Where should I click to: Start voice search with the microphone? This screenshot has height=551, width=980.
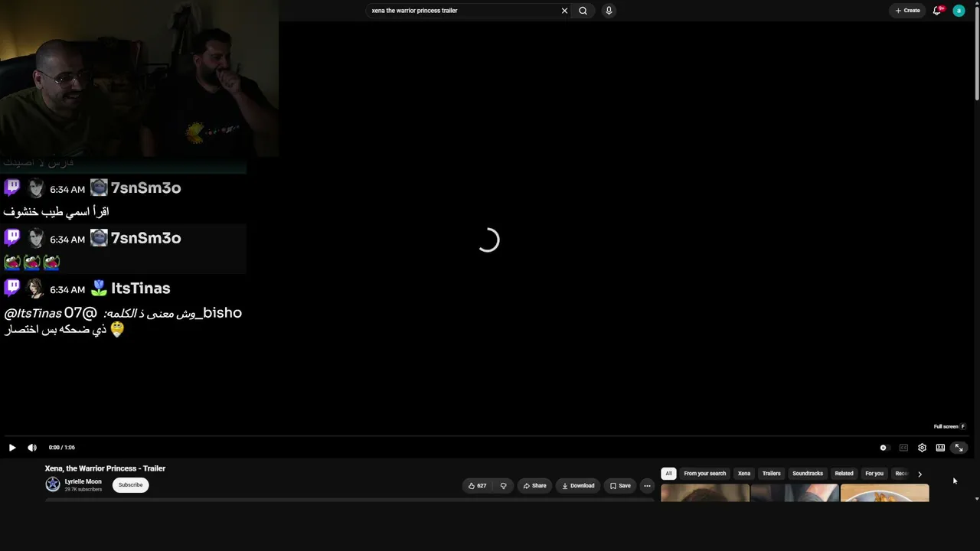[x=609, y=11]
